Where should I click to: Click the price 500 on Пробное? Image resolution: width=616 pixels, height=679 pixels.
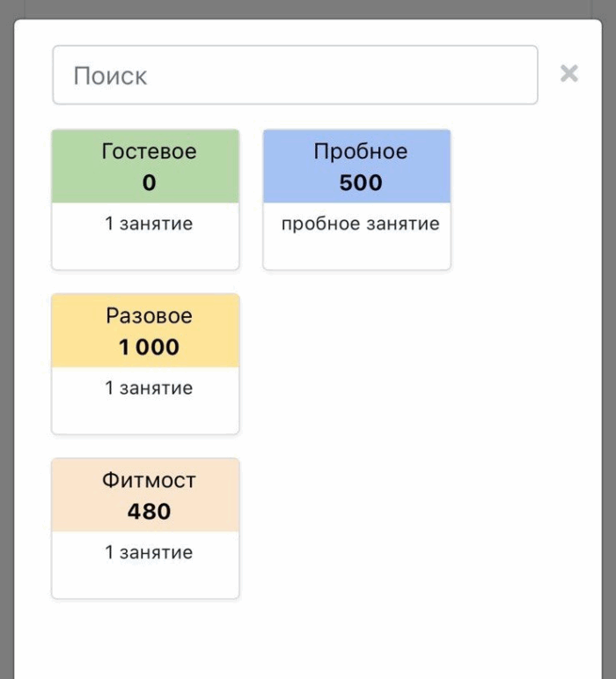(x=360, y=183)
